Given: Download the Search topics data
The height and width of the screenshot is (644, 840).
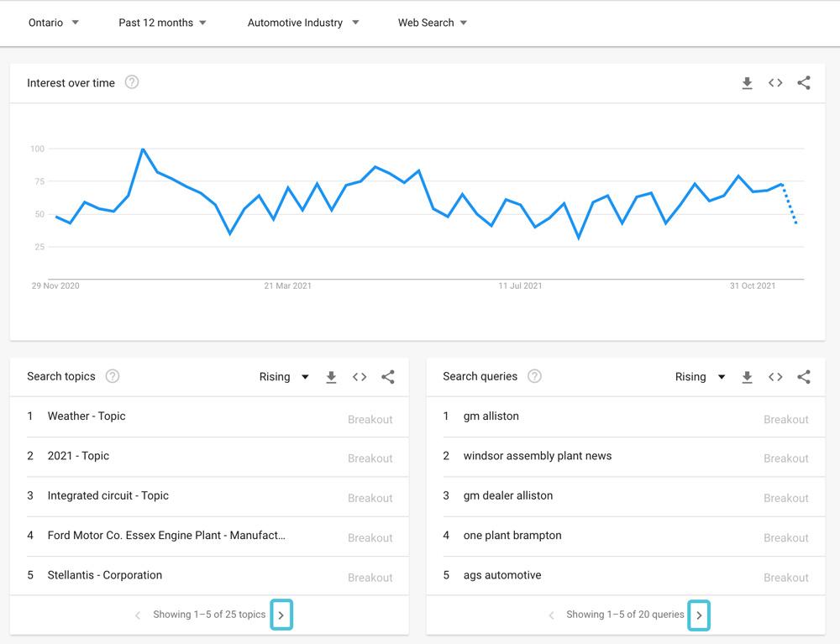Looking at the screenshot, I should click(331, 377).
